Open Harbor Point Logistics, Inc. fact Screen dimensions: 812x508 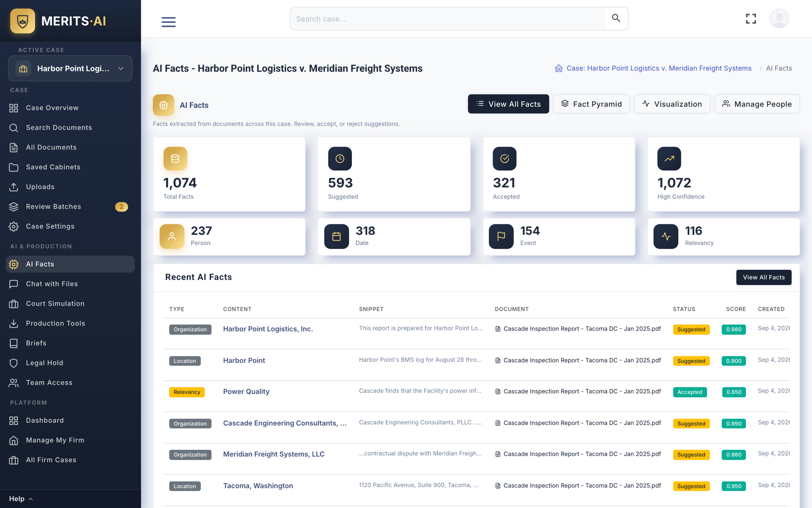[268, 329]
